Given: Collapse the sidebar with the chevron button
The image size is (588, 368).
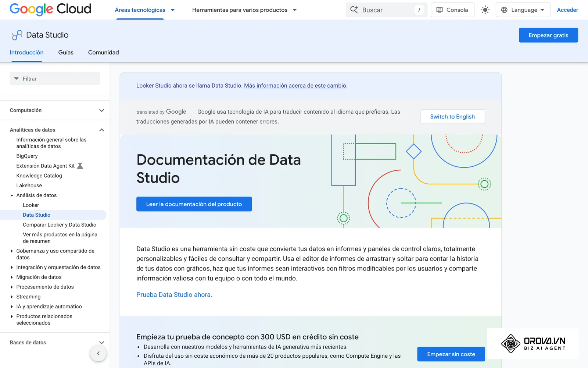Looking at the screenshot, I should (x=98, y=353).
